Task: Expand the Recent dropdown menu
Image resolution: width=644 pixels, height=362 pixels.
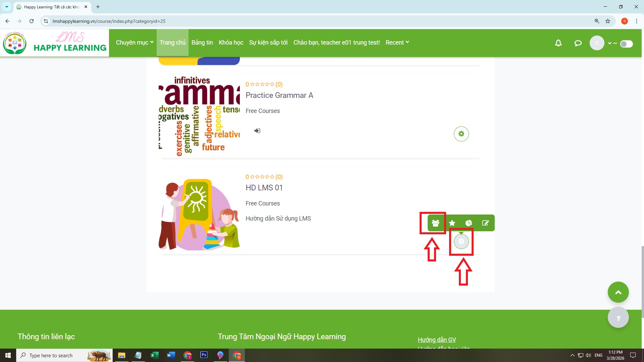Action: point(397,43)
